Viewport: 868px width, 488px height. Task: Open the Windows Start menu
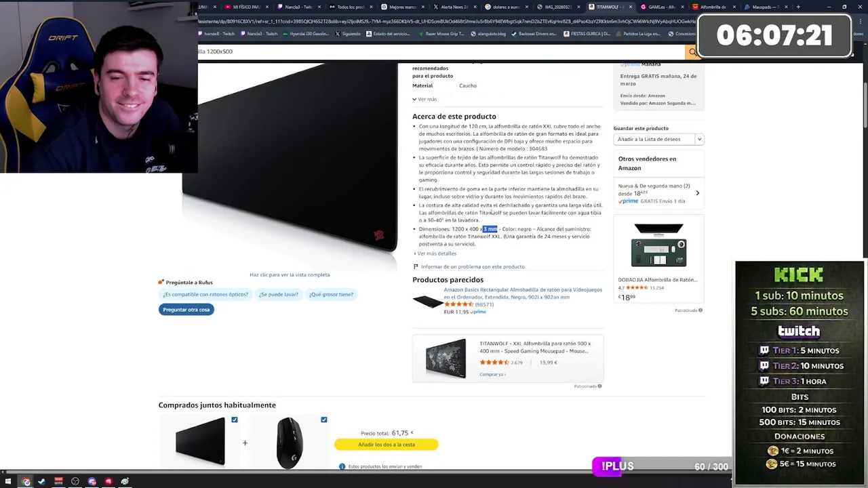pyautogui.click(x=8, y=482)
